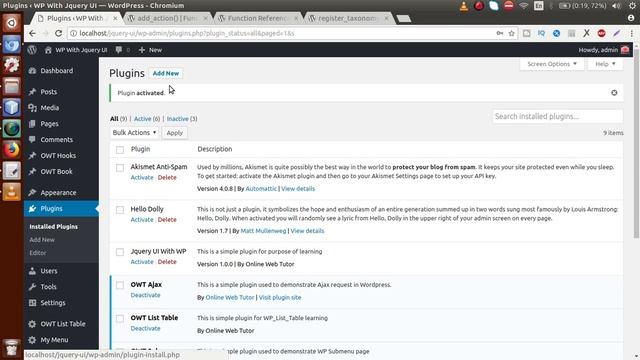Close the Plugins browser tab
The width and height of the screenshot is (640, 360).
point(115,18)
